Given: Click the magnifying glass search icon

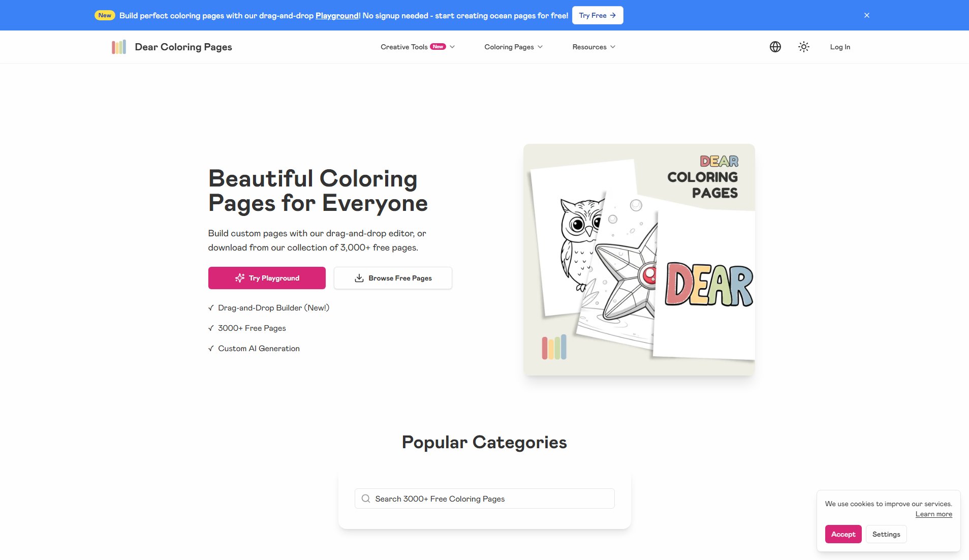Looking at the screenshot, I should (365, 499).
